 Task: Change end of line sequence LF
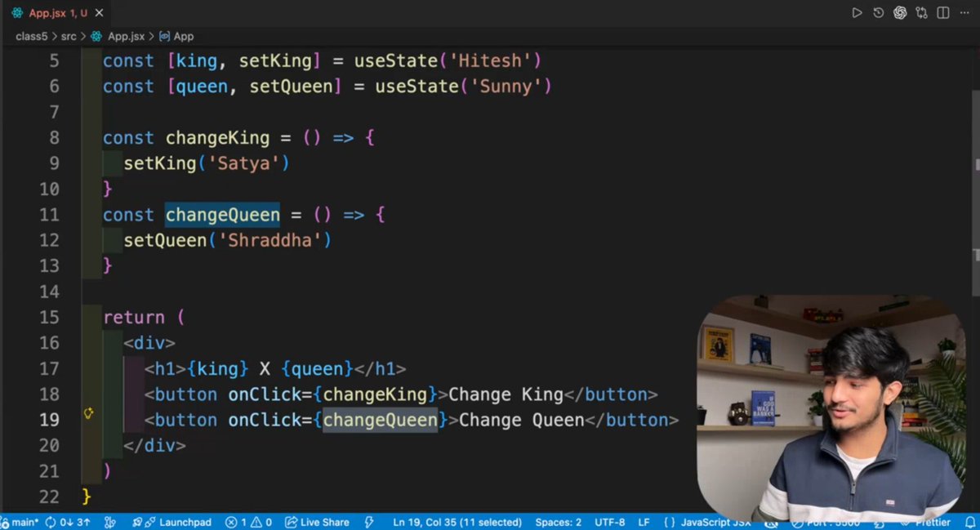[644, 522]
